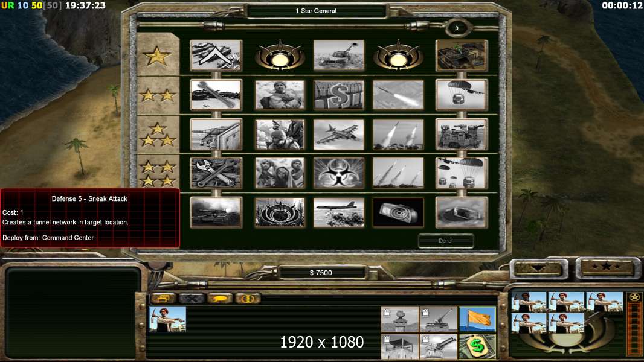
Task: Click the one-star rank label
Action: pos(157,56)
